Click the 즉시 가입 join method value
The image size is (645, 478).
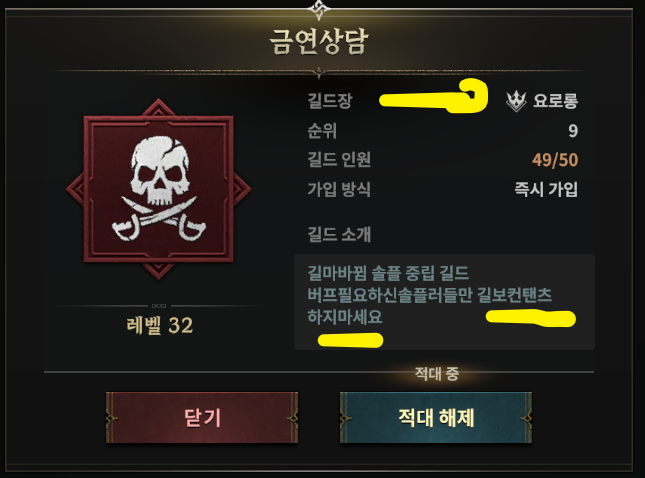coord(546,189)
